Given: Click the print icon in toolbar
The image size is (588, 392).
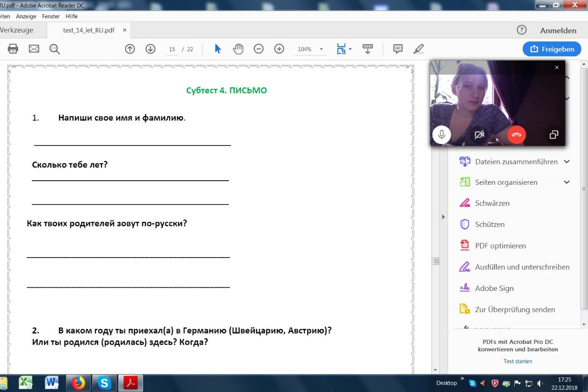Looking at the screenshot, I should pos(13,49).
